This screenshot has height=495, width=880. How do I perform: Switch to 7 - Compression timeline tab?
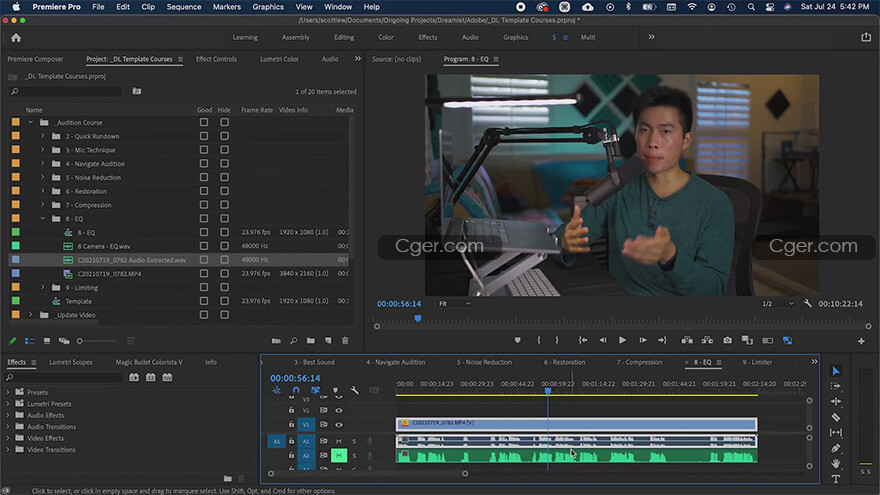[639, 362]
